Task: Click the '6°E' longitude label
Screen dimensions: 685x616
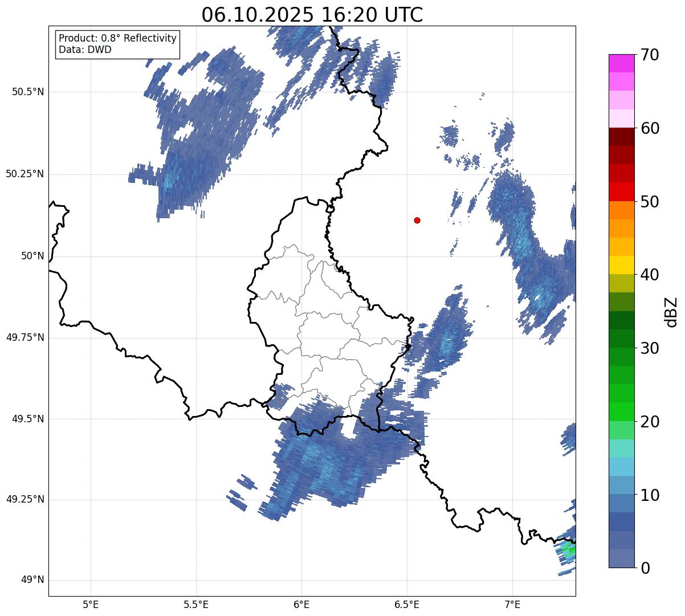Action: [301, 604]
